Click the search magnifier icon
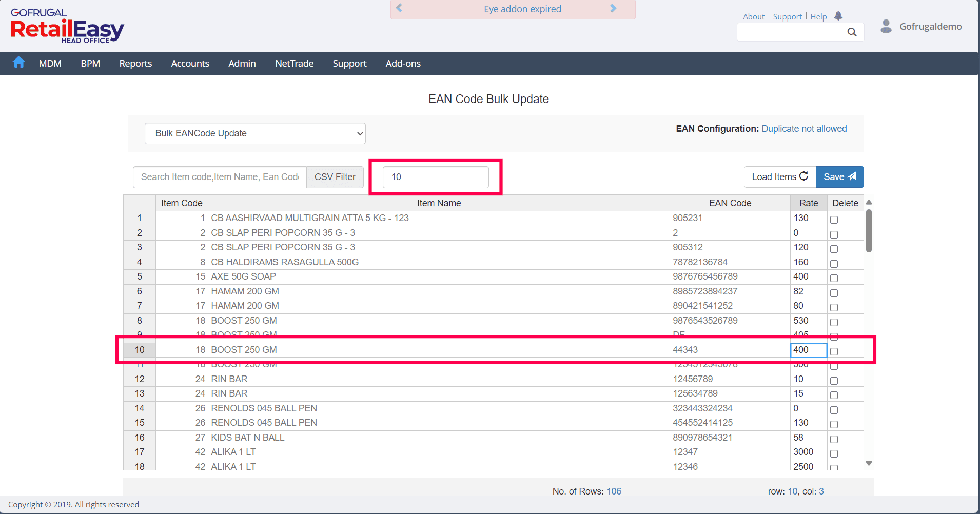 852,32
